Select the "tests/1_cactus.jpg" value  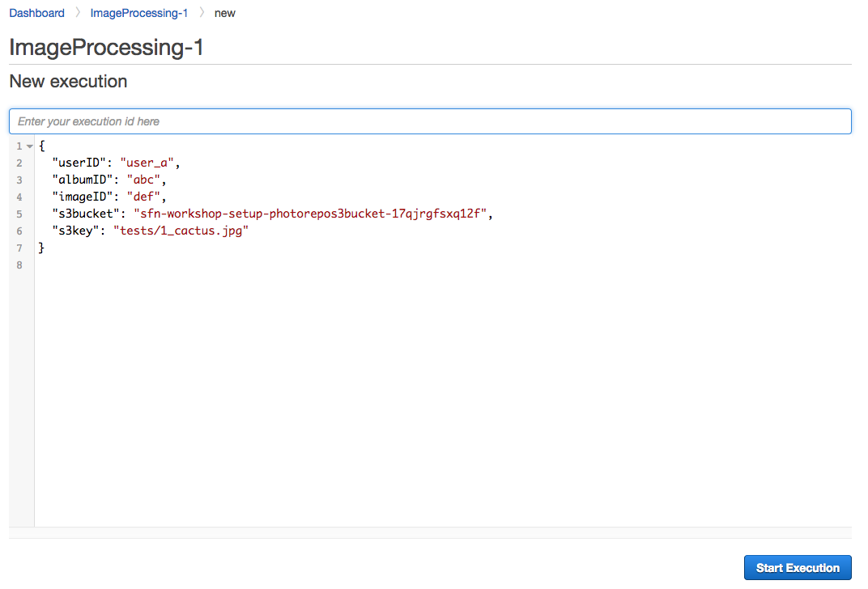pos(181,231)
